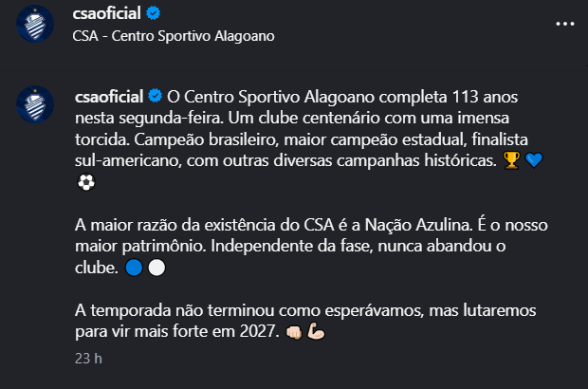Image resolution: width=588 pixels, height=389 pixels.
Task: Click the trophy emoji in the caption
Action: 511,160
